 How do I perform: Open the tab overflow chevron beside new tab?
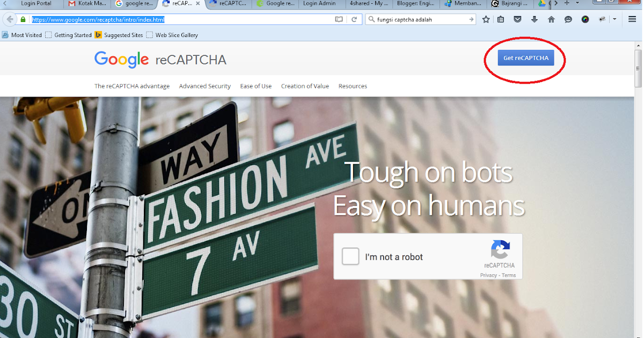pyautogui.click(x=556, y=4)
